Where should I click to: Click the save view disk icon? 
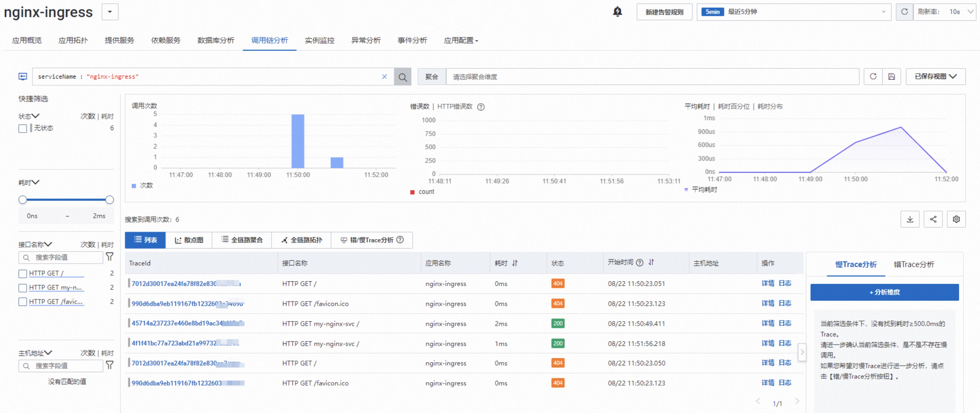pyautogui.click(x=891, y=76)
